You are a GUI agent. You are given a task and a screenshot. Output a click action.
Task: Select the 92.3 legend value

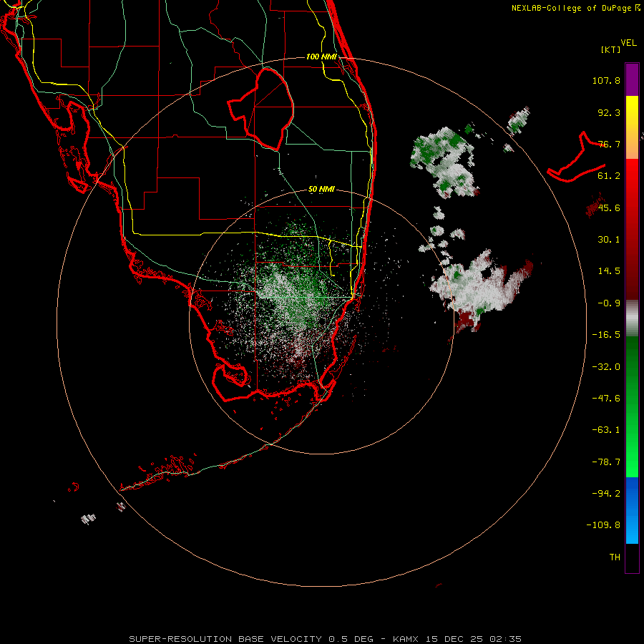pos(609,112)
